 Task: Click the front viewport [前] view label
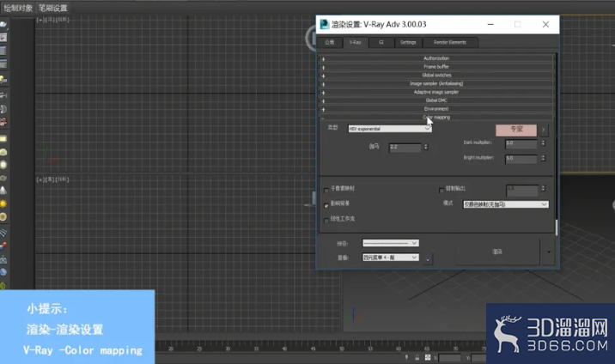click(51, 179)
